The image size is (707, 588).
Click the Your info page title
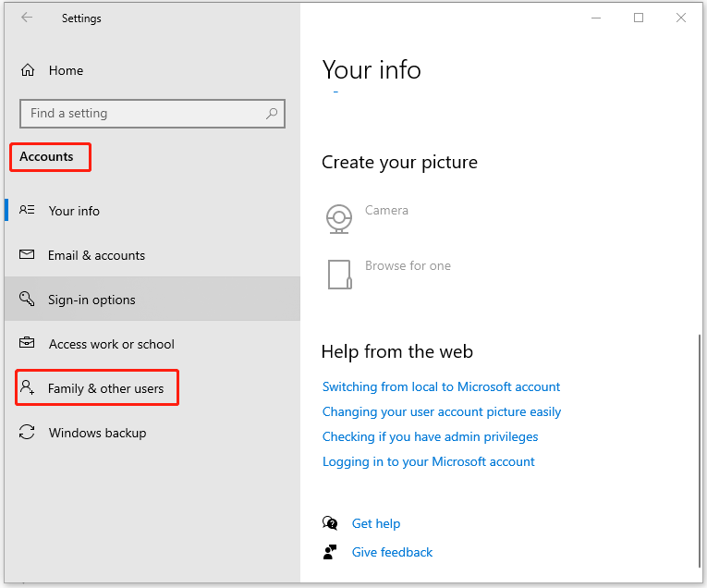pos(372,70)
